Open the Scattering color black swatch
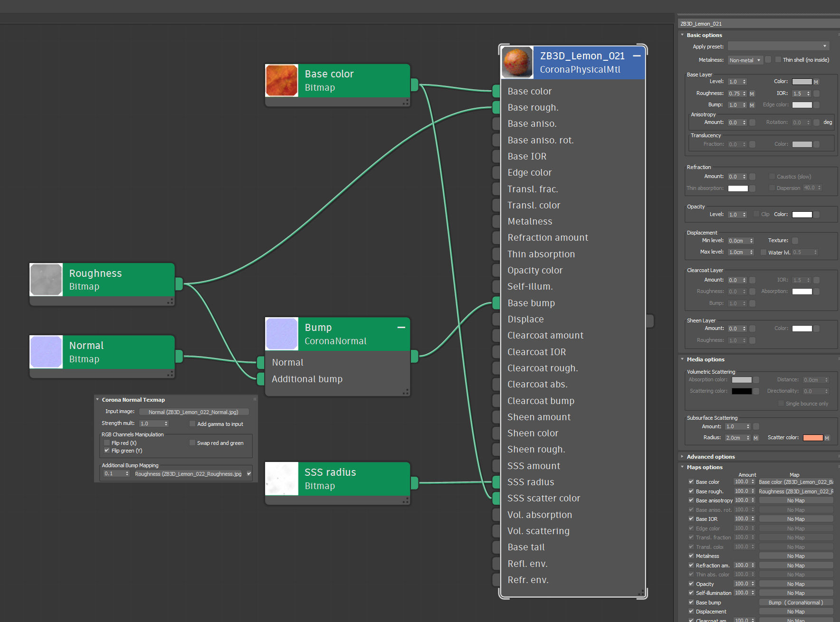 (742, 391)
